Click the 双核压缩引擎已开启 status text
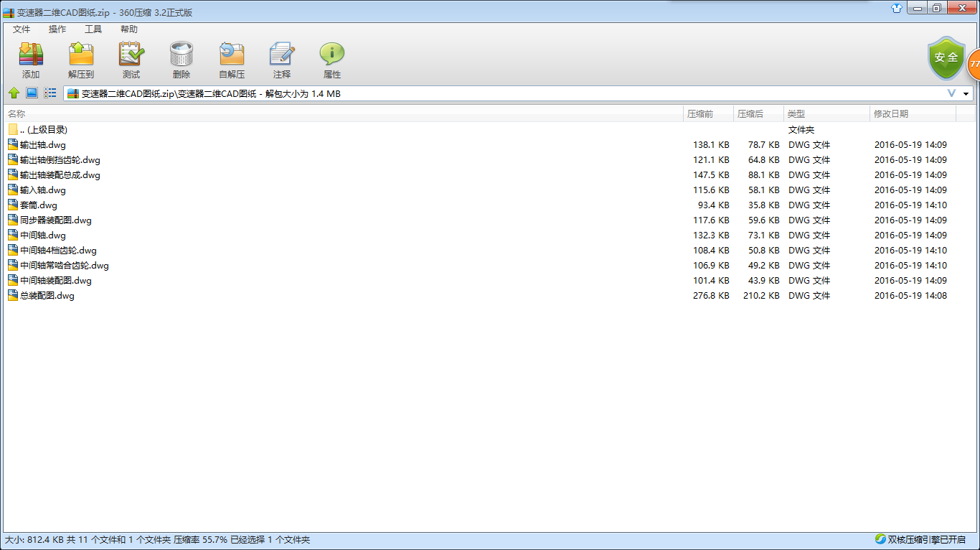The height and width of the screenshot is (550, 980). 927,539
